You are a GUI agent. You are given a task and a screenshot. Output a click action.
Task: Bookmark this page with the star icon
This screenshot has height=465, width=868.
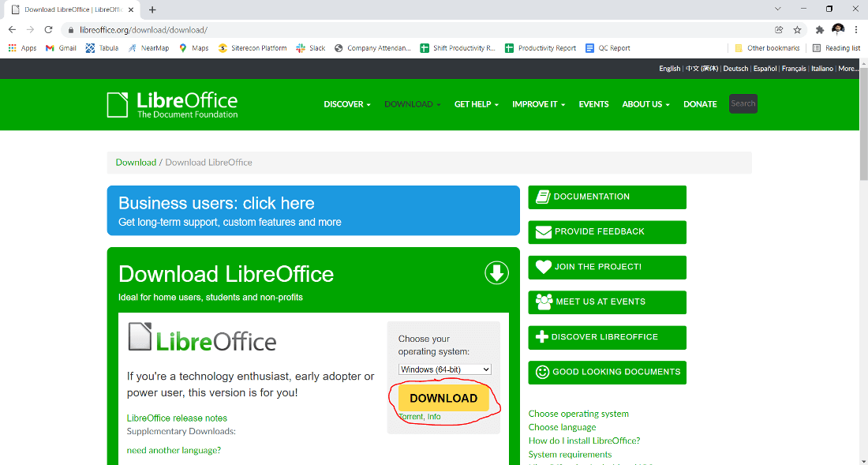point(797,30)
